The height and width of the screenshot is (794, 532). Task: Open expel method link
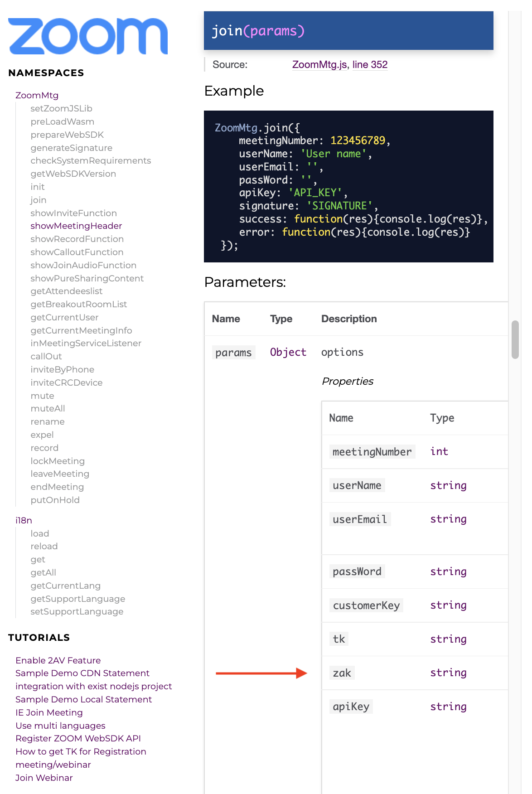point(42,435)
